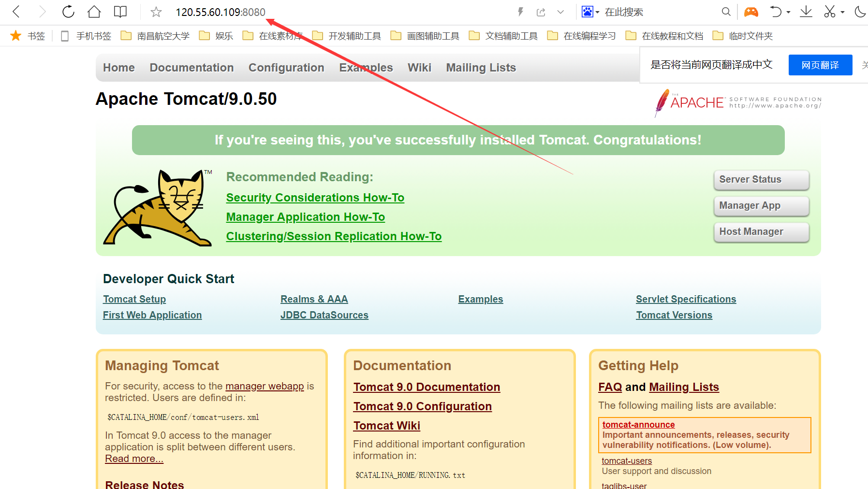This screenshot has width=868, height=489.
Task: Open the tomcat-announce mailing list link
Action: point(639,425)
